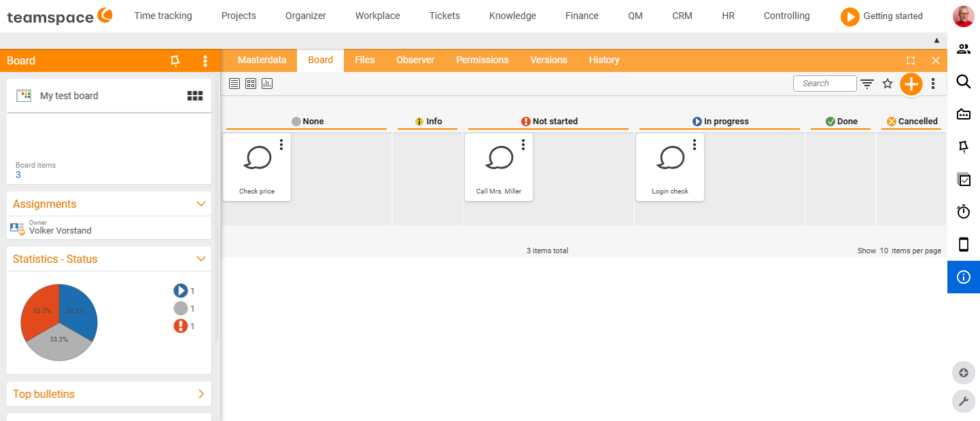Click the grid icon on My test board
The image size is (980, 421).
tap(195, 96)
